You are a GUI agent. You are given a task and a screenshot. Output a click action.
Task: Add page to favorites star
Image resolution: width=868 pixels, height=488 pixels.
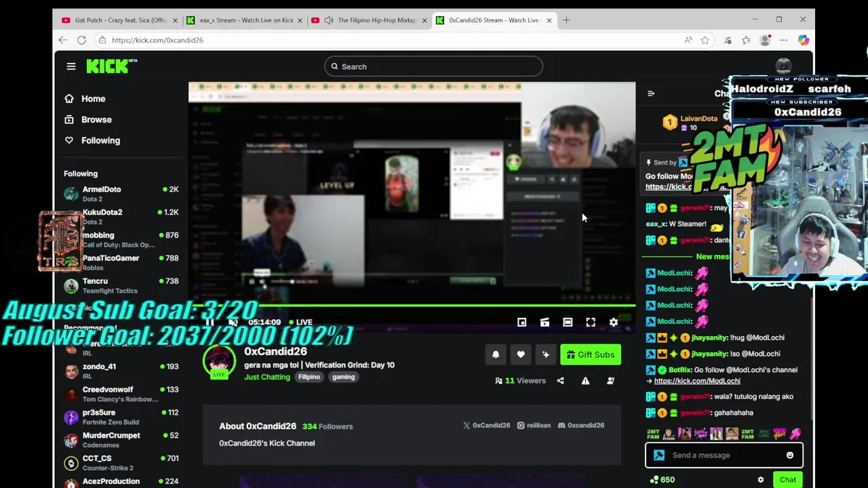[705, 41]
